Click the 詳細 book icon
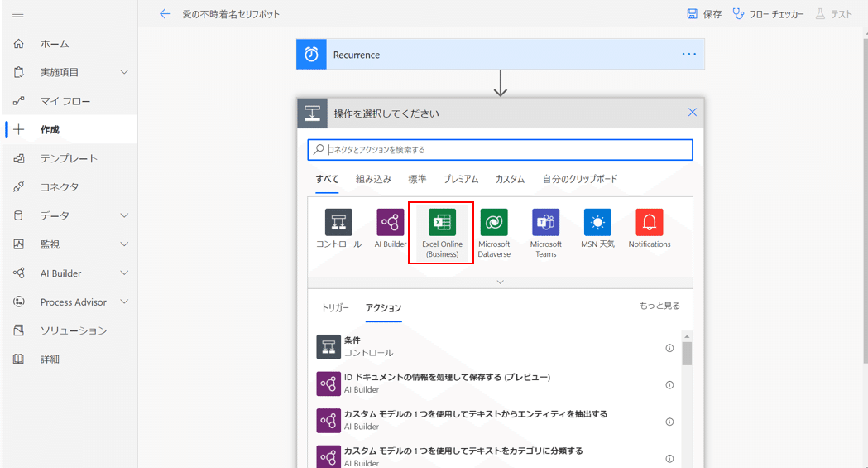The image size is (868, 468). click(18, 359)
